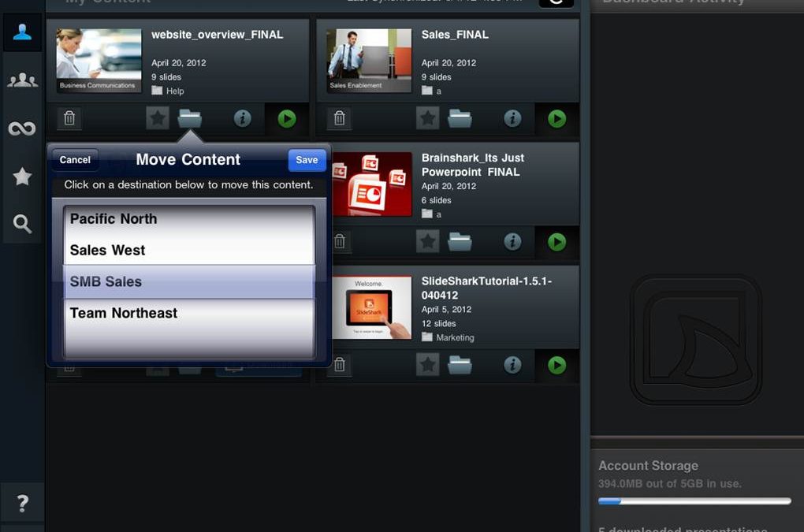The width and height of the screenshot is (804, 532).
Task: Click move folder icon for Brainshark presentation
Action: (460, 241)
